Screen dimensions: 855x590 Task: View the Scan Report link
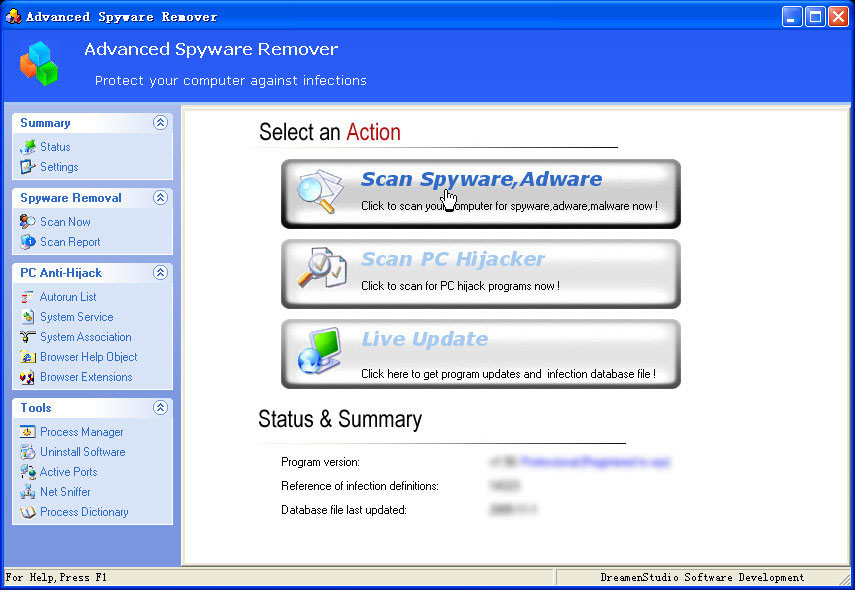coord(70,242)
